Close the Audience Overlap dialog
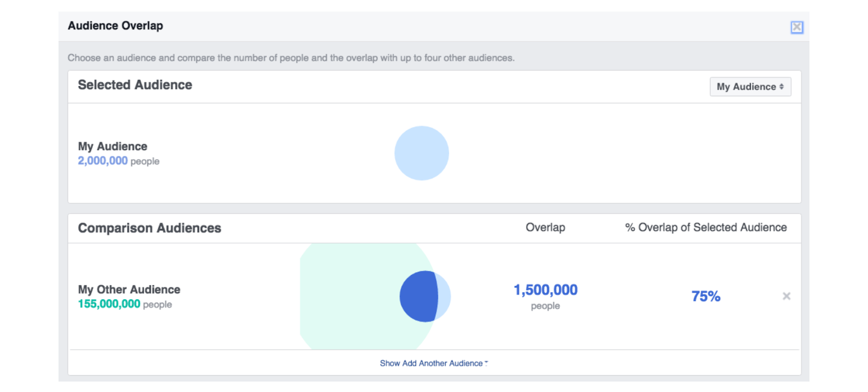The image size is (868, 392). click(796, 27)
